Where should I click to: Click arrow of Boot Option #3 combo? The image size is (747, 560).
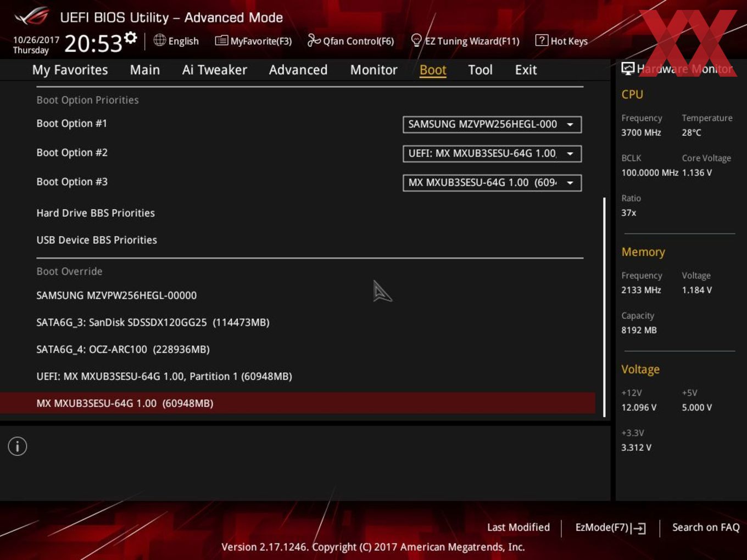(570, 183)
